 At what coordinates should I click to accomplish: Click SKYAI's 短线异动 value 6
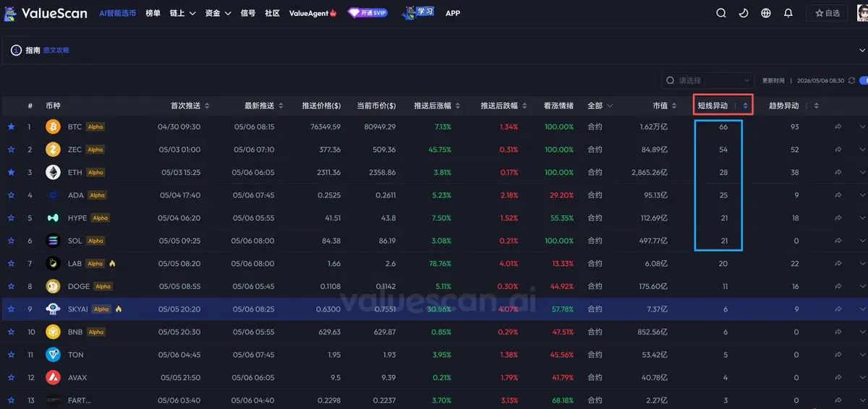725,309
